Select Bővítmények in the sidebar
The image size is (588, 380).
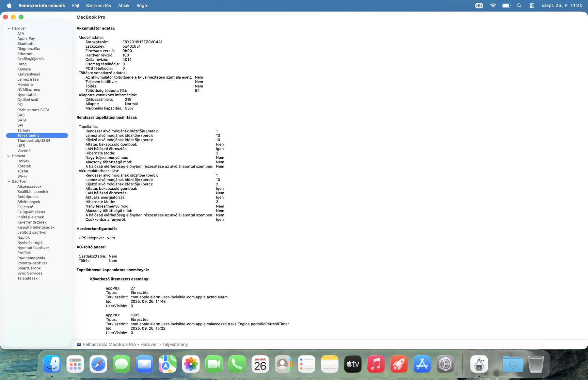click(x=28, y=202)
